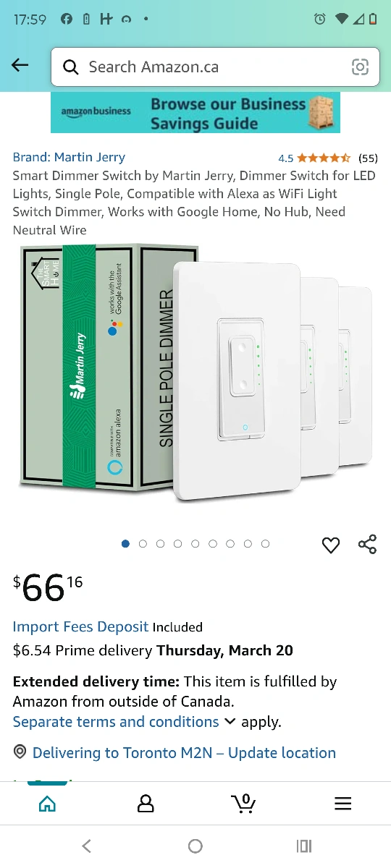
Task: Open the 4.5 star rating details
Action: [328, 158]
